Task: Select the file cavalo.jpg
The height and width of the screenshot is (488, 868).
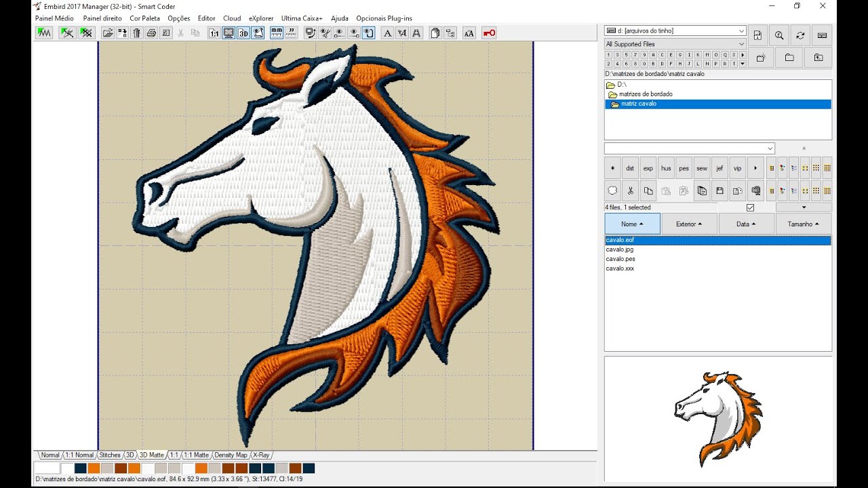Action: click(x=620, y=249)
